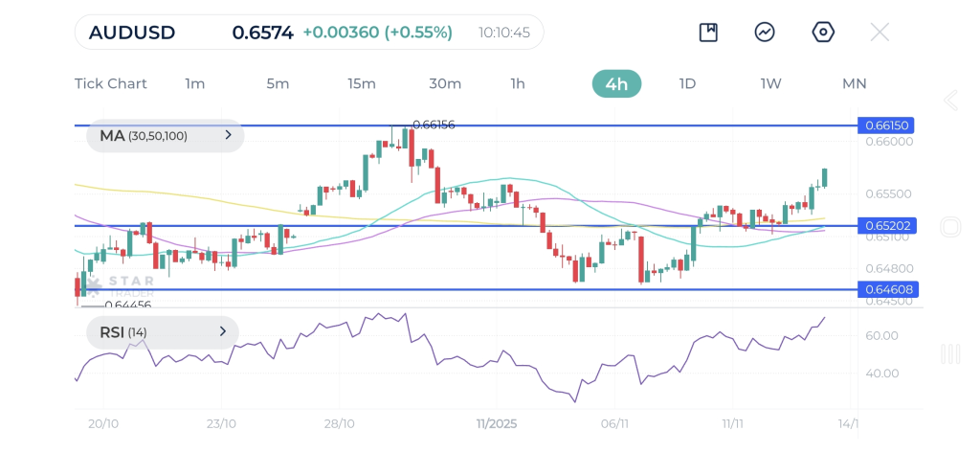Viewport: 980px width, 453px height.
Task: Select the 0.66150 resistance line label
Action: coord(887,125)
